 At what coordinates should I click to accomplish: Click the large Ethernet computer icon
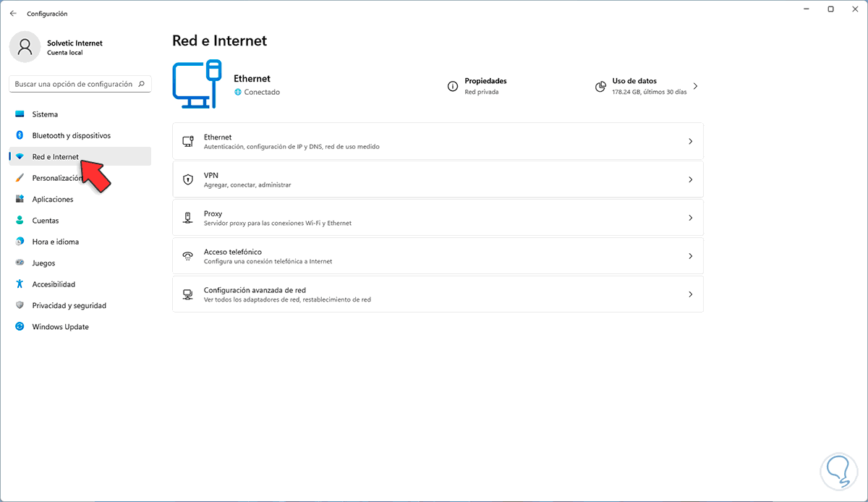(x=197, y=85)
